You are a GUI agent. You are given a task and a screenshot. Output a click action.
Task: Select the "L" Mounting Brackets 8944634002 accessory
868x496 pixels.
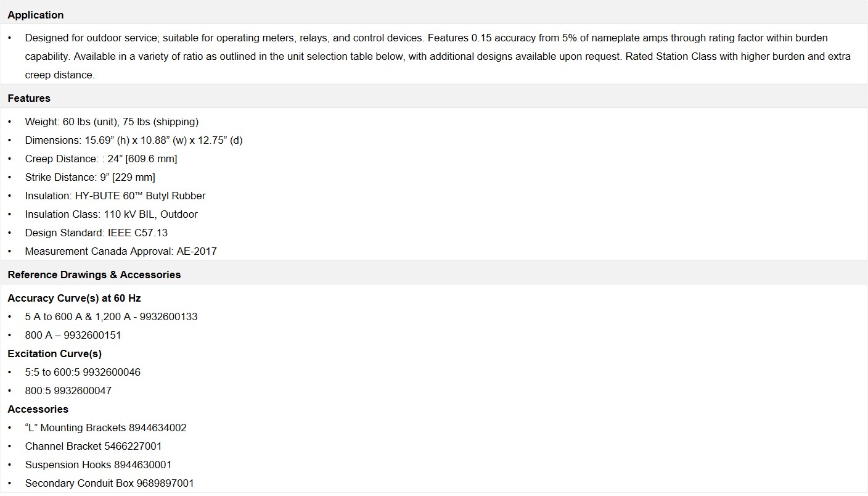point(105,428)
